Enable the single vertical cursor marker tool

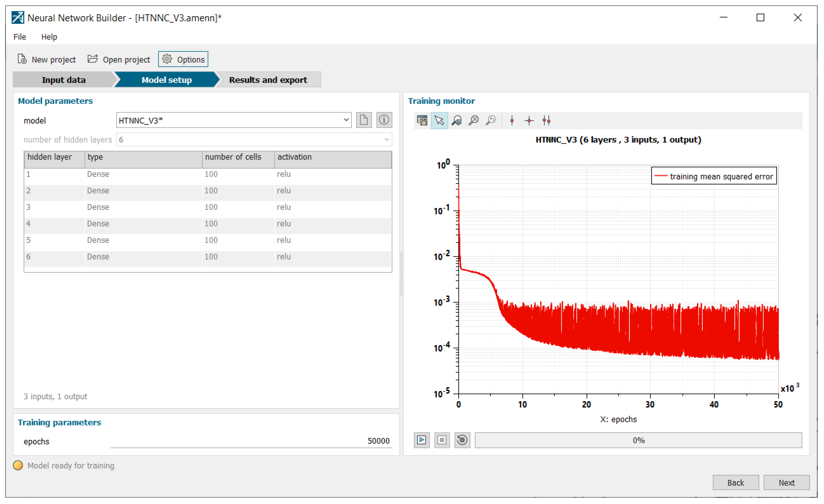(x=512, y=120)
